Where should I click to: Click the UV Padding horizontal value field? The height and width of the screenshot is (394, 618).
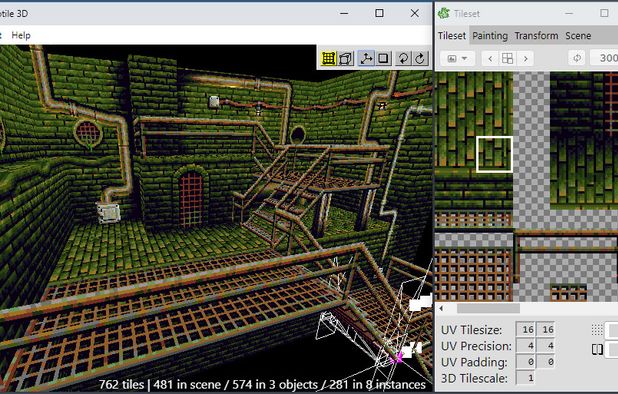(x=525, y=362)
